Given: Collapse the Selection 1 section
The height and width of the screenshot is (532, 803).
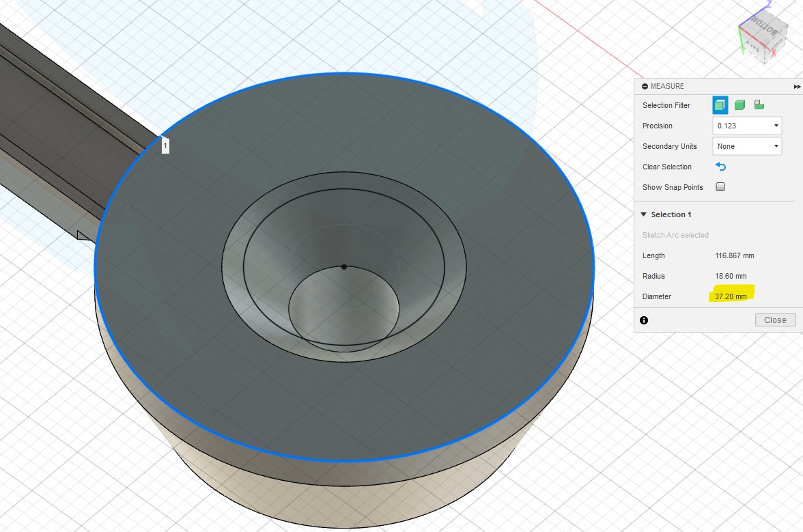Looking at the screenshot, I should tap(643, 214).
